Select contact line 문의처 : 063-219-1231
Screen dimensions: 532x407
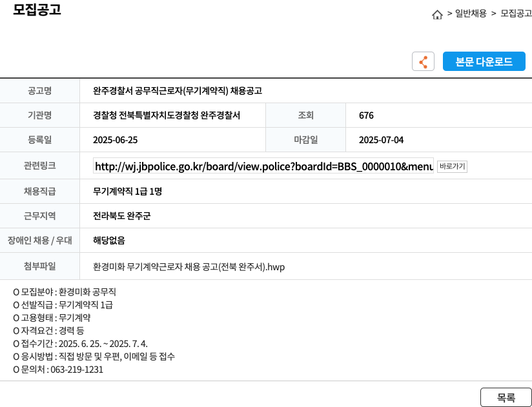[x=58, y=369]
